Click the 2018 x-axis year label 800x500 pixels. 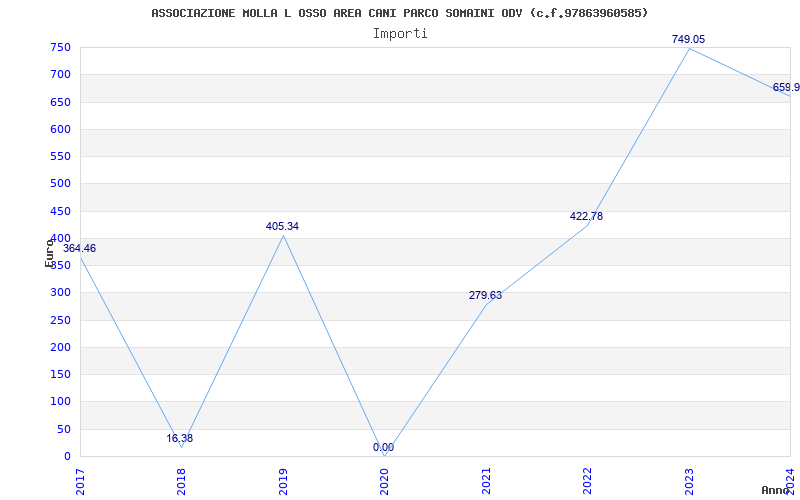(x=181, y=481)
